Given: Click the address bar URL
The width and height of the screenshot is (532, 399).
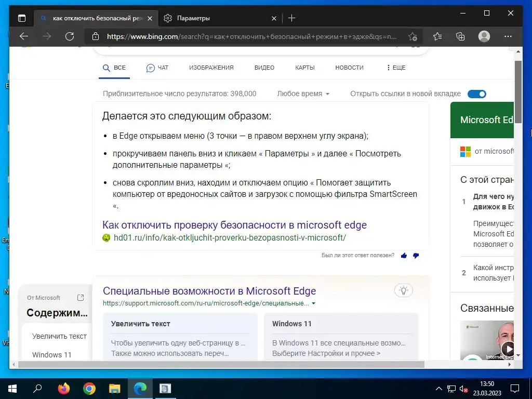Looking at the screenshot, I should point(251,36).
